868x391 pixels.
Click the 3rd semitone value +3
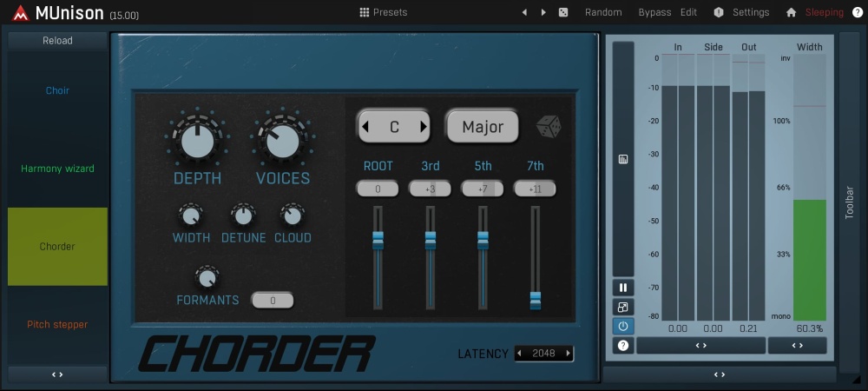[431, 189]
